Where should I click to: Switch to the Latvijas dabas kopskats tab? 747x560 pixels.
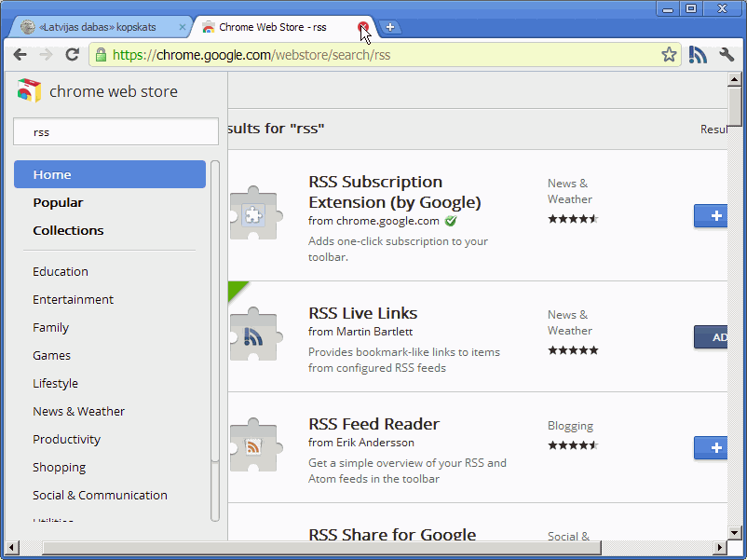[x=98, y=27]
